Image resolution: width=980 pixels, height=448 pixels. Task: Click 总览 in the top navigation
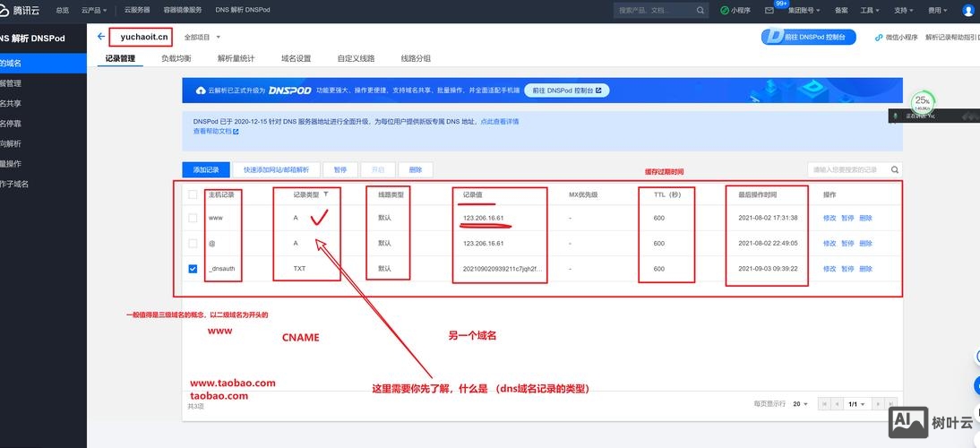(x=63, y=10)
